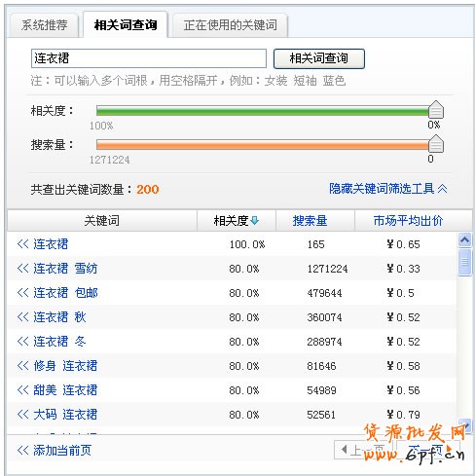The width and height of the screenshot is (475, 476).
Task: Click the << add icon beside 甜美 连衣裙
Action: coord(22,390)
